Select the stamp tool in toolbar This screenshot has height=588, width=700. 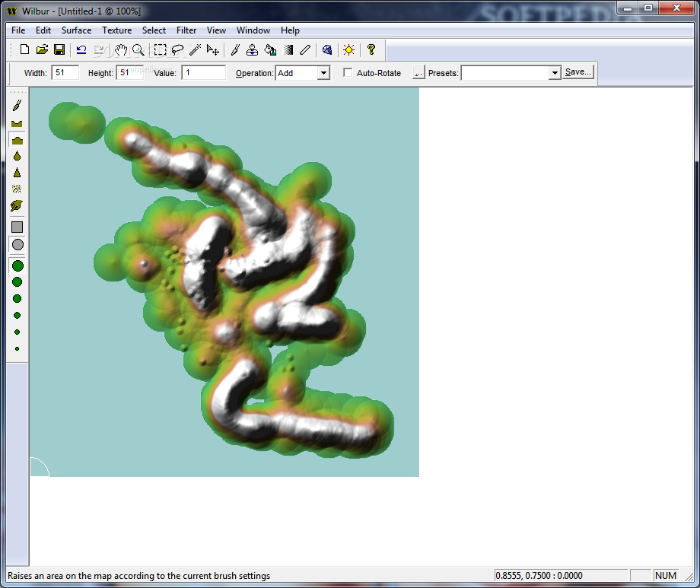point(253,49)
